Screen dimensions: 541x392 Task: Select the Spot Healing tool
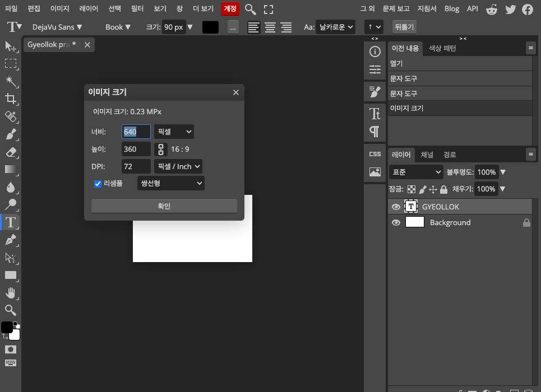click(11, 116)
